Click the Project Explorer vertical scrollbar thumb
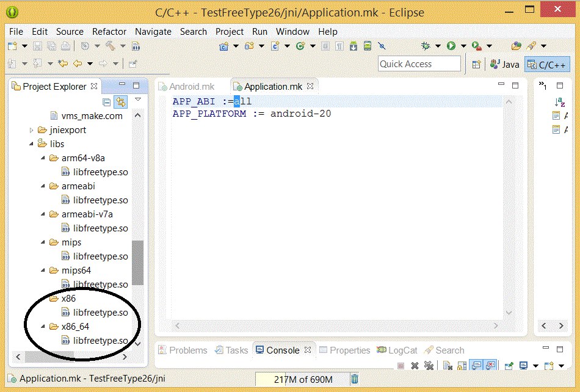This screenshot has width=580, height=392. (137, 263)
